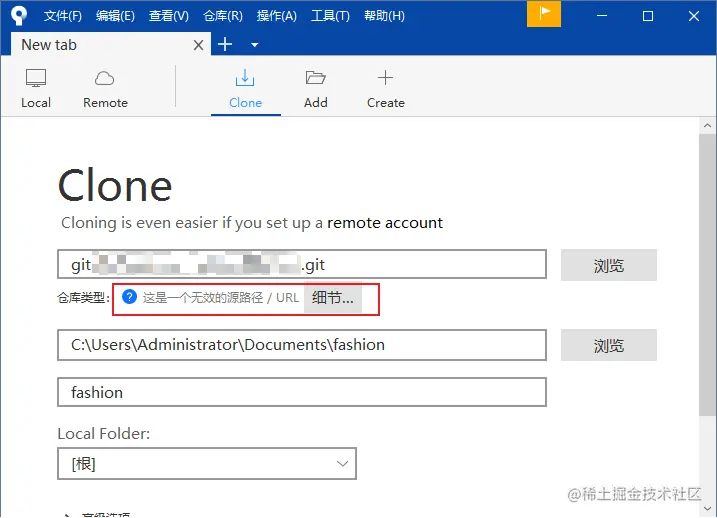Close the New tab

198,45
